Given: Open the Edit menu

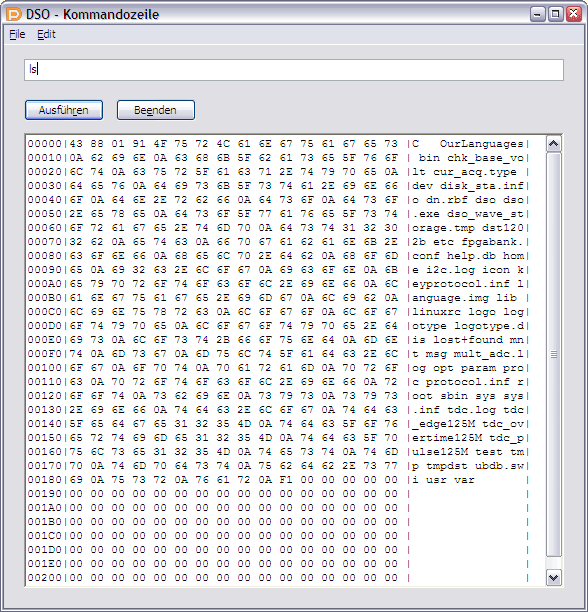Looking at the screenshot, I should (46, 34).
